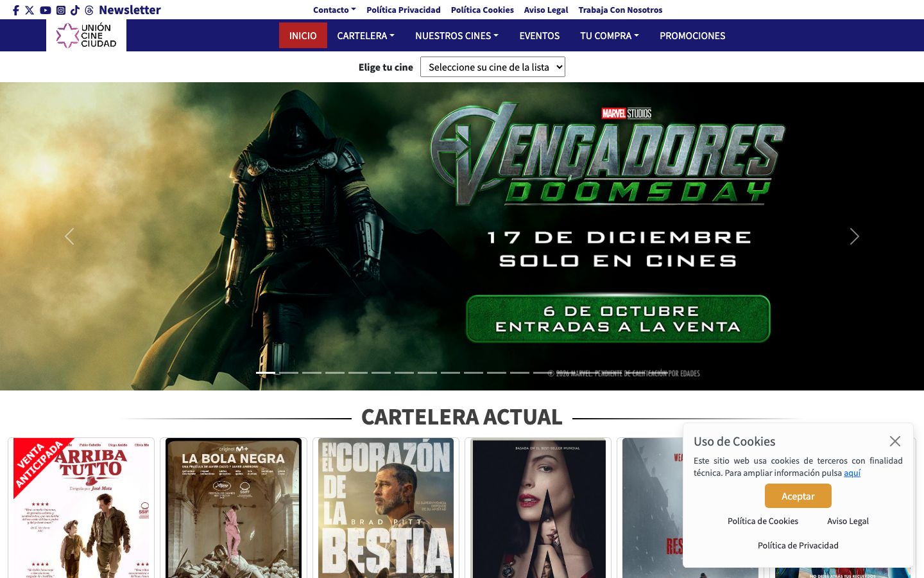Viewport: 924px width, 578px height.
Task: Expand the Contacto dropdown
Action: coord(334,10)
